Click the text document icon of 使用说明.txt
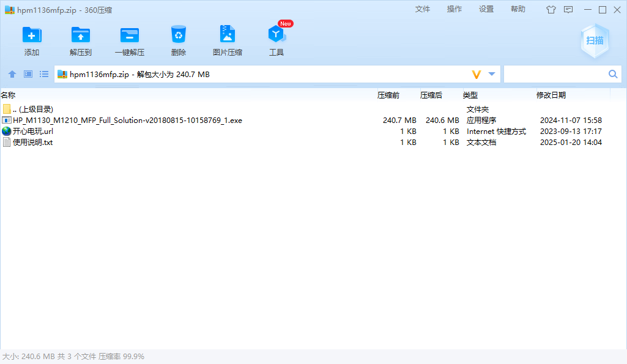Screen dimensions: 627x364 (x=6, y=143)
